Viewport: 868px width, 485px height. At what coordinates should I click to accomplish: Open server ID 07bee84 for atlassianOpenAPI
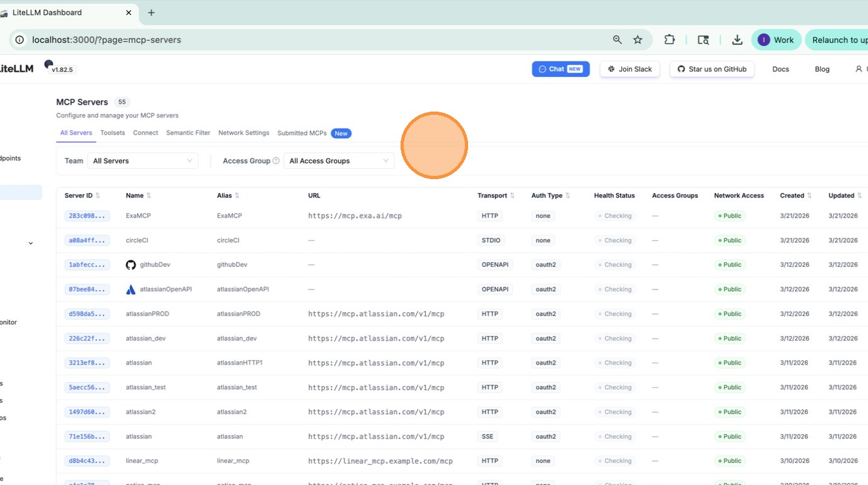[x=87, y=289]
